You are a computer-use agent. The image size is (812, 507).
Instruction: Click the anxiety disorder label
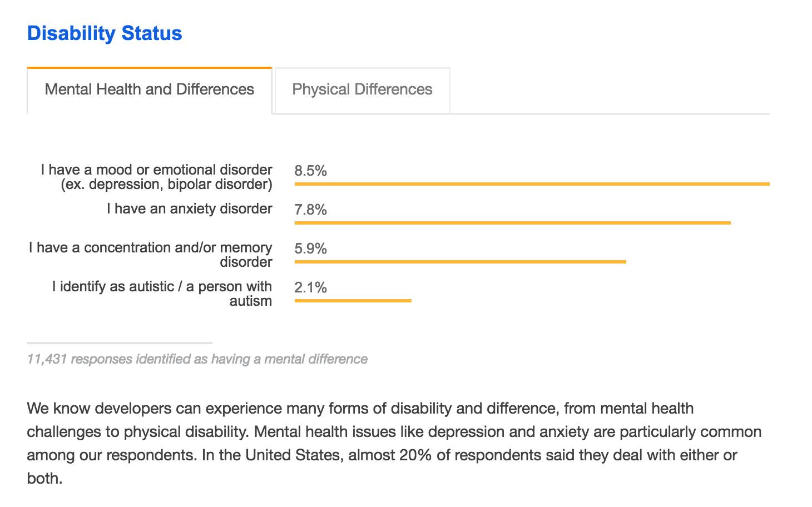coord(189,208)
